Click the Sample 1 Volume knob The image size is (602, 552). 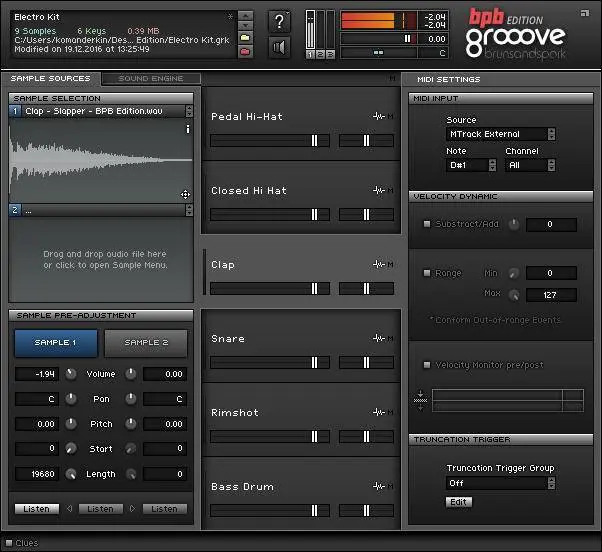click(71, 374)
